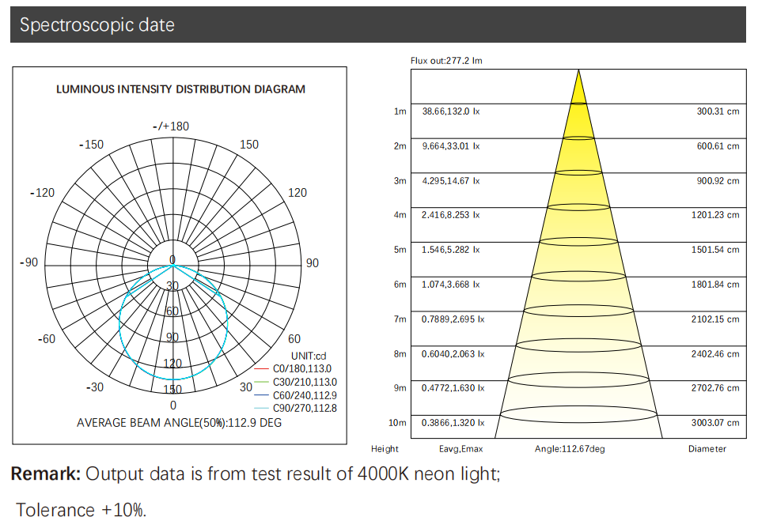
Task: Click the Angle:112.67deg label
Action: pyautogui.click(x=570, y=449)
